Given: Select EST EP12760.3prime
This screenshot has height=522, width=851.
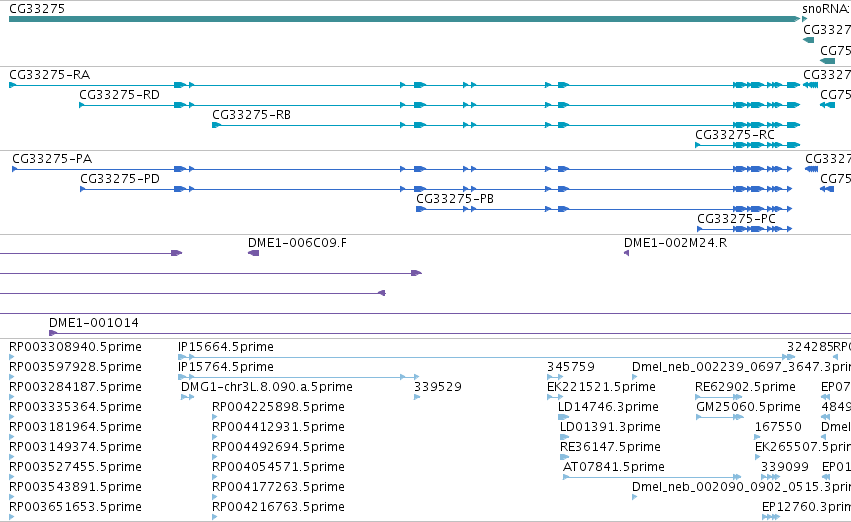Looking at the screenshot, I should pos(806,507).
